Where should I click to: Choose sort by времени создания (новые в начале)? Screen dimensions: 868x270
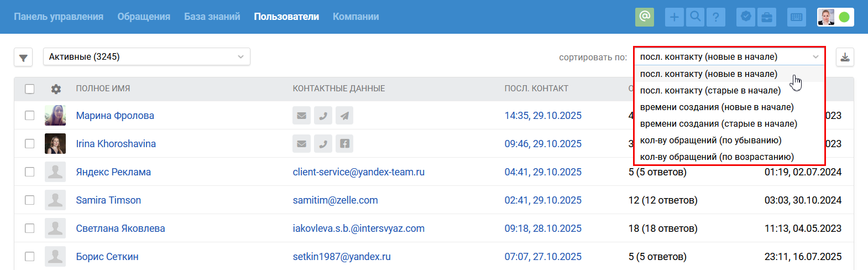click(x=717, y=107)
